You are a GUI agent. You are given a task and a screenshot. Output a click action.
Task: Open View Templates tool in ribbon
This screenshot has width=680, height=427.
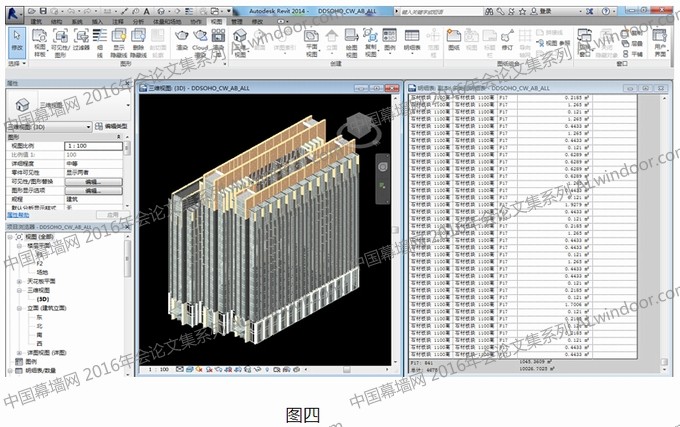pyautogui.click(x=42, y=41)
